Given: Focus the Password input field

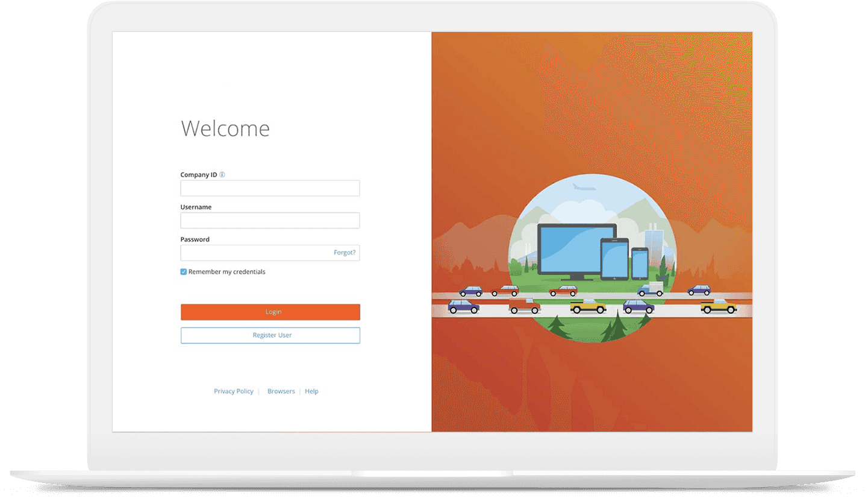Looking at the screenshot, I should (270, 253).
